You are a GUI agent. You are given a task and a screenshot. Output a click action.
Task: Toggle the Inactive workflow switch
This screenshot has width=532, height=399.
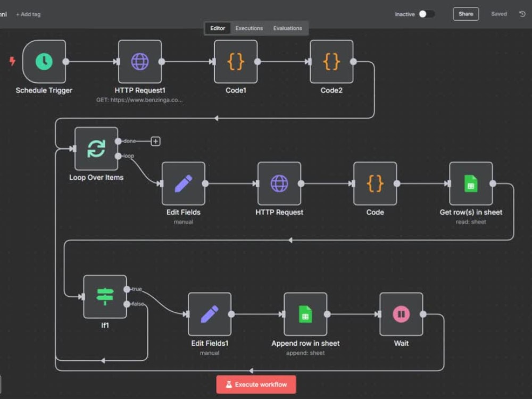427,14
